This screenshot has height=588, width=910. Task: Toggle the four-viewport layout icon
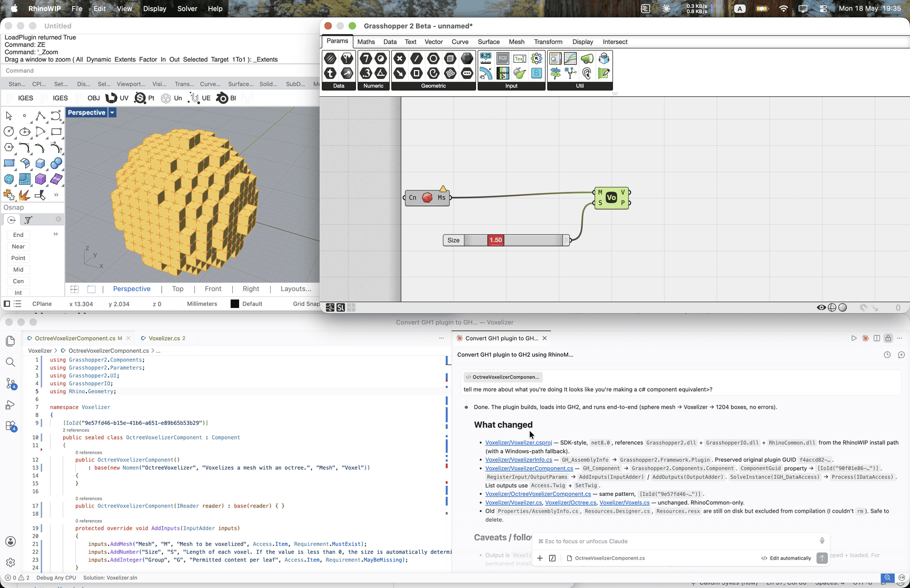[75, 289]
